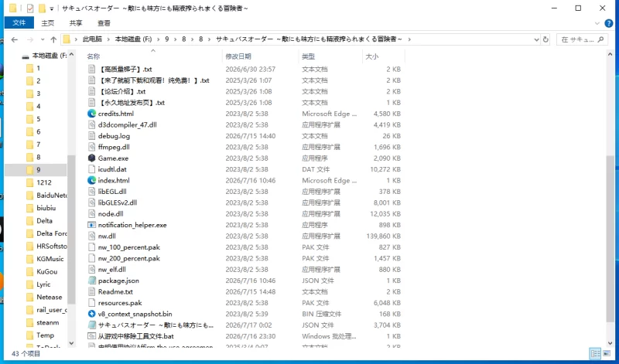This screenshot has height=364, width=619.
Task: Expand breadcrumb chevron after folder 9
Action: 176,39
